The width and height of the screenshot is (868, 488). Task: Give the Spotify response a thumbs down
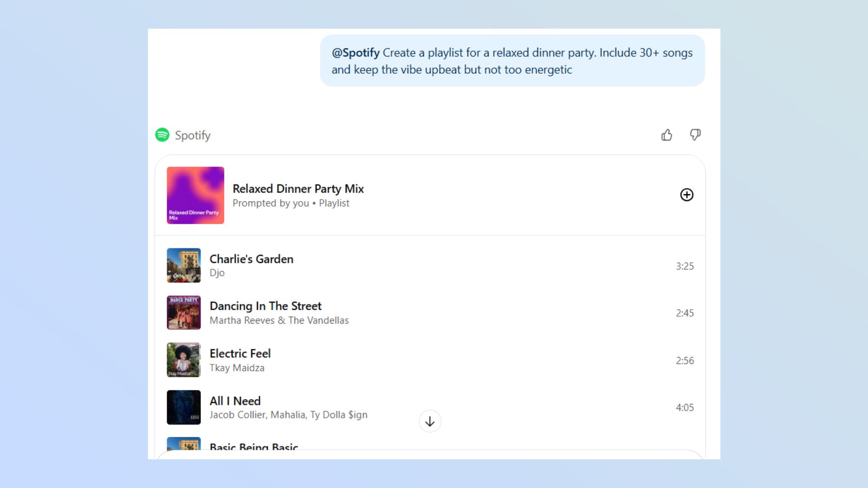pyautogui.click(x=695, y=135)
